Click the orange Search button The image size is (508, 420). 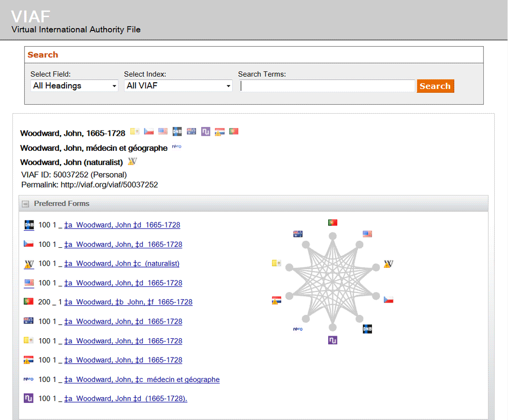435,86
